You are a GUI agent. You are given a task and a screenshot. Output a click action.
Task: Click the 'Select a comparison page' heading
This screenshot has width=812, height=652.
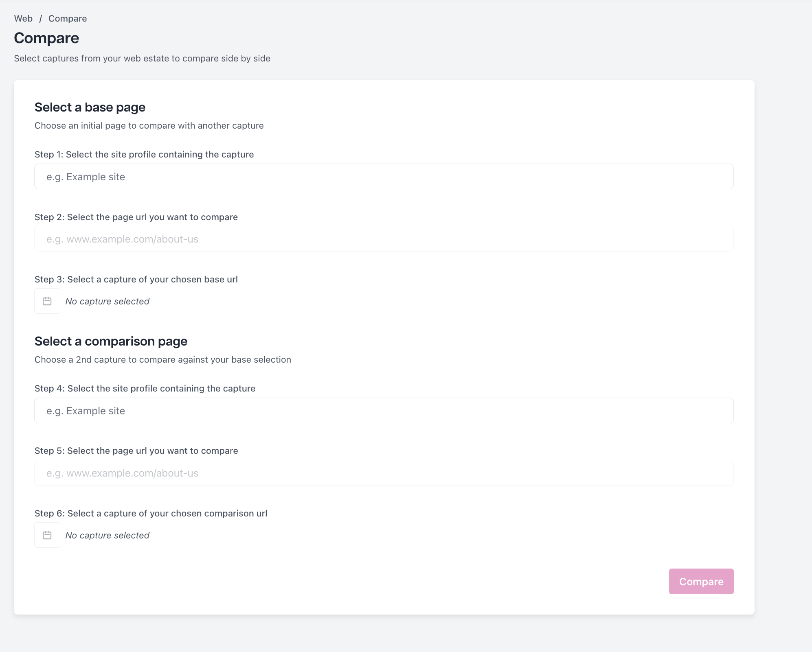111,341
